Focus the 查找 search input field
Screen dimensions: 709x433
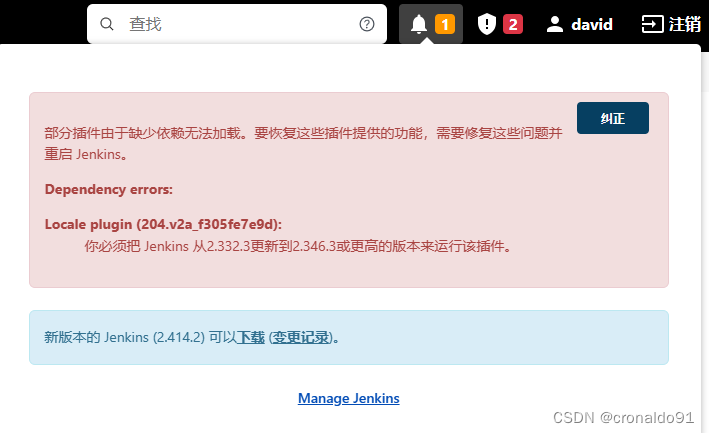[237, 24]
